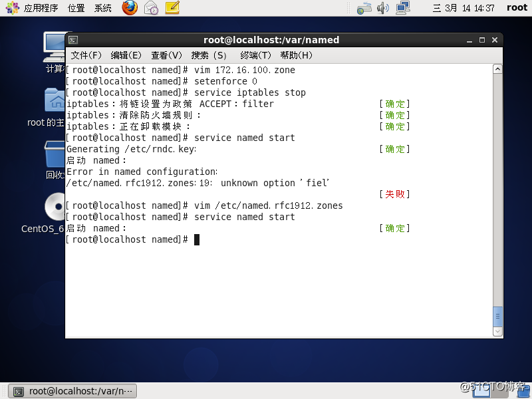Launch Firefox from the top panel

(130, 8)
